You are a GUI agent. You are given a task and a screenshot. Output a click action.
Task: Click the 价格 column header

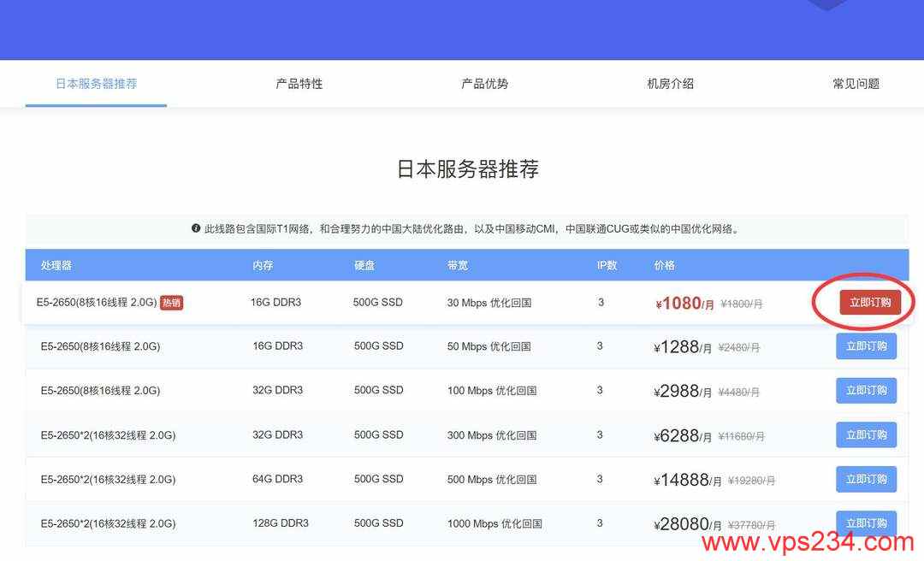point(664,265)
